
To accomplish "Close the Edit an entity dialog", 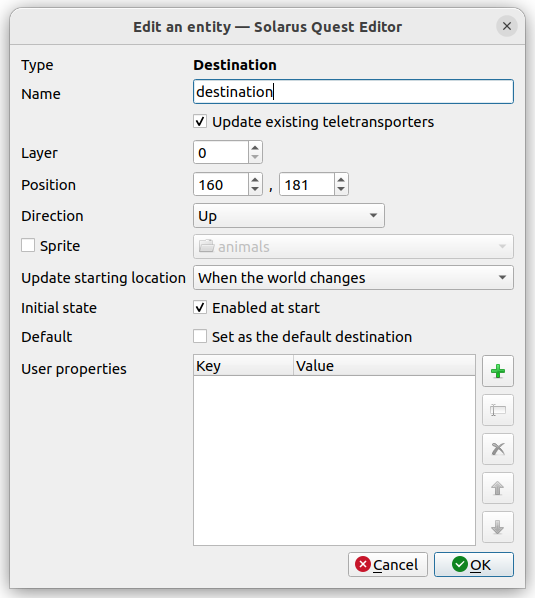I will pyautogui.click(x=507, y=26).
